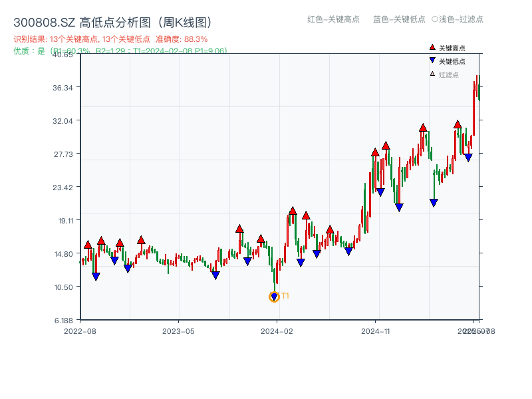Viewport: 532px width, 399px height.
Task: Click the 6.188 y-axis label
Action: (63, 321)
